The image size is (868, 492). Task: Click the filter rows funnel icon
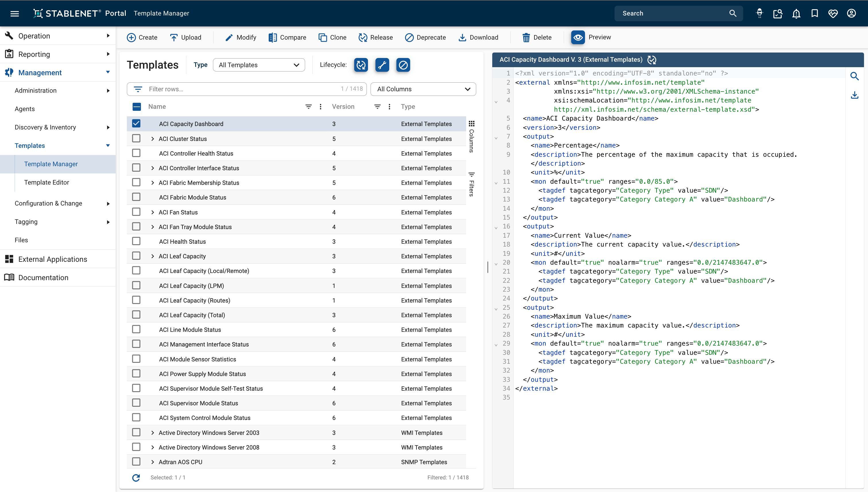pyautogui.click(x=138, y=89)
